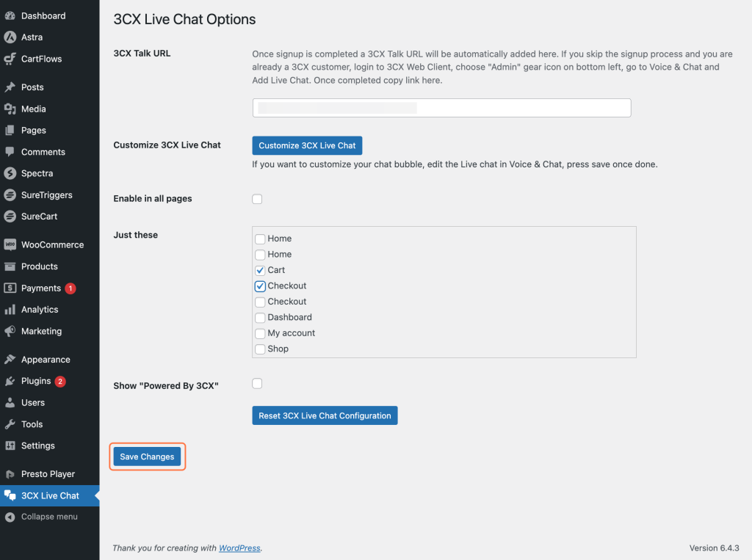The image size is (752, 560).
Task: Open Payments menu with notification badge
Action: click(41, 288)
